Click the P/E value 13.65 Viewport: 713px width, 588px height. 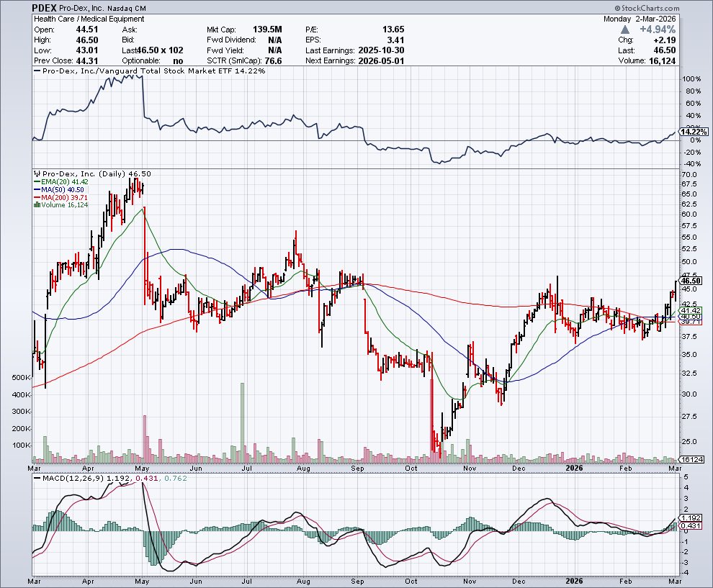393,30
